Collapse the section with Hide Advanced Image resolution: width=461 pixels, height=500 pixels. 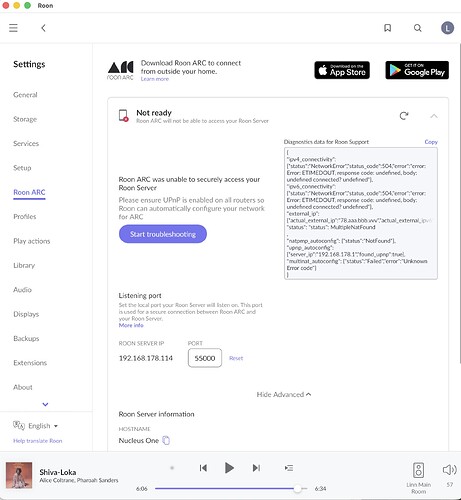[284, 394]
